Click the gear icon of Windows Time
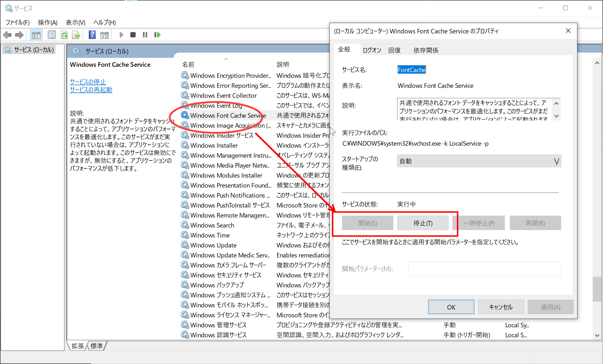 tap(185, 235)
